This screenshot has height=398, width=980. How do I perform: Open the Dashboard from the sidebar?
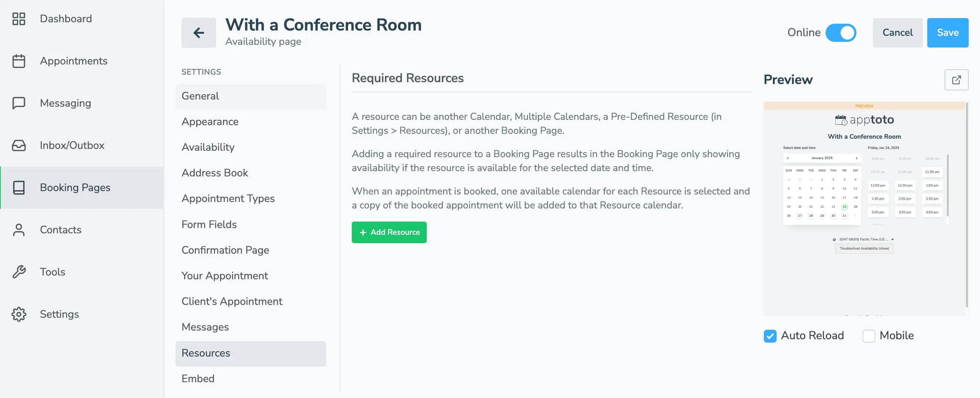tap(66, 19)
